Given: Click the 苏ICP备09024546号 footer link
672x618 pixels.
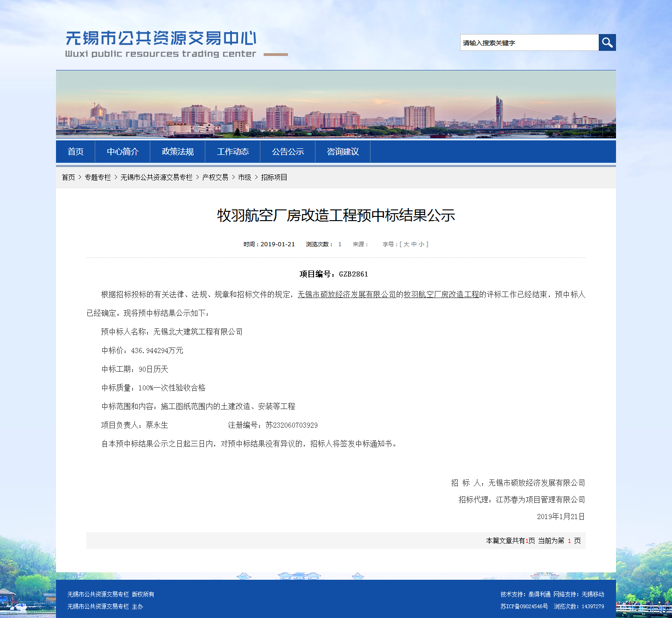Looking at the screenshot, I should tap(524, 606).
